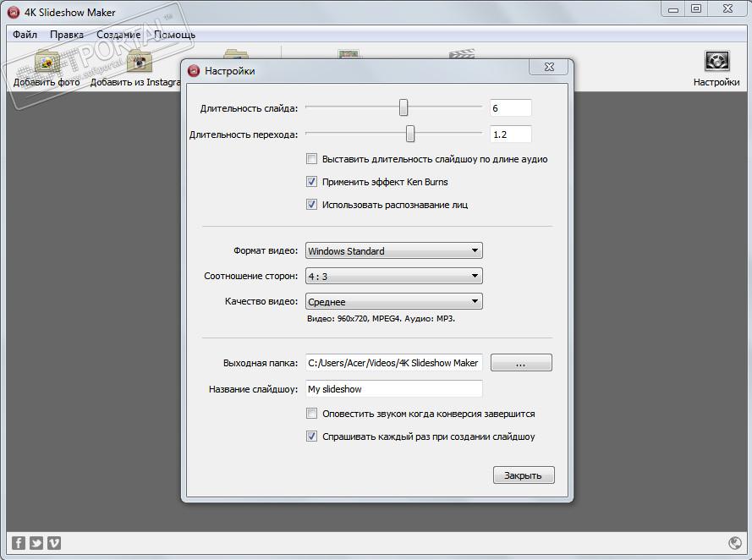752x560 pixels.
Task: Click the Название слайдшоу My slideshow field
Action: point(393,389)
